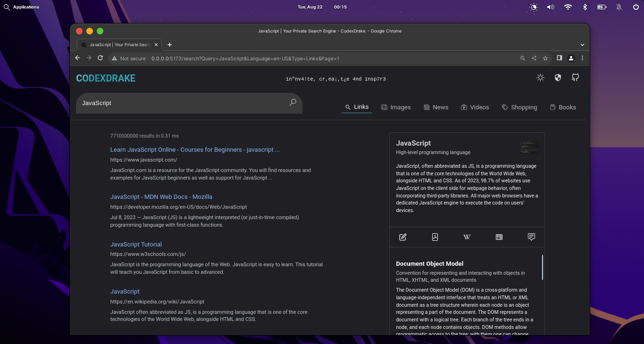The image size is (644, 344).
Task: Switch to the Images tab
Action: click(x=396, y=107)
